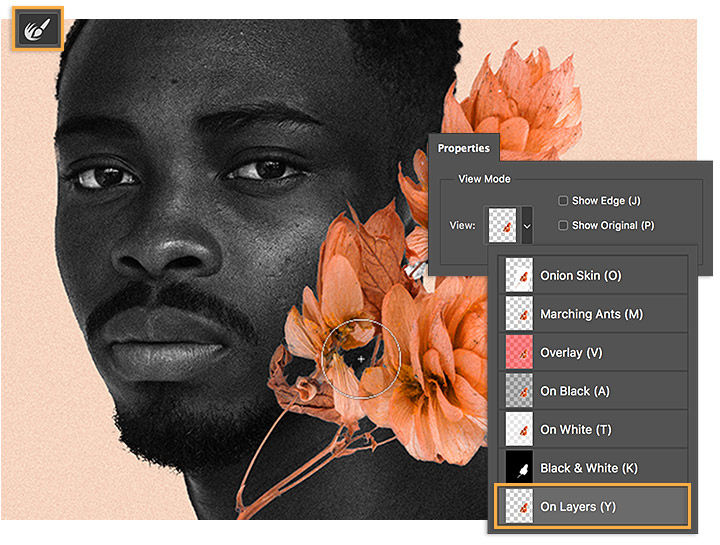Viewport: 720px width, 545px height.
Task: Choose Overlay (V) view mode
Action: [x=593, y=353]
